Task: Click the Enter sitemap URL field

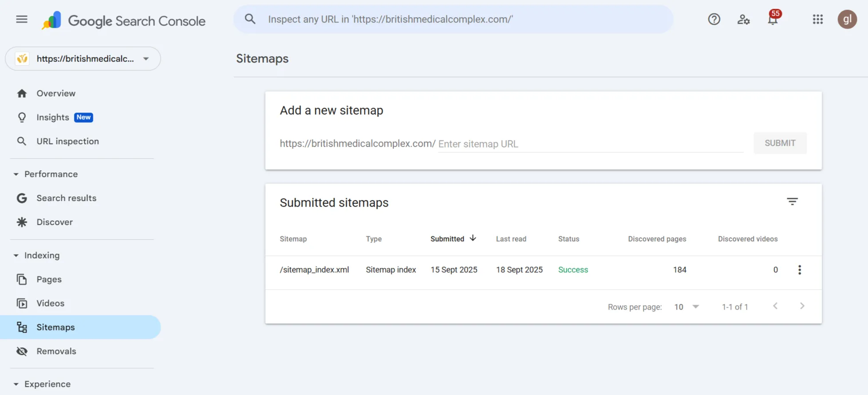Action: click(x=590, y=144)
